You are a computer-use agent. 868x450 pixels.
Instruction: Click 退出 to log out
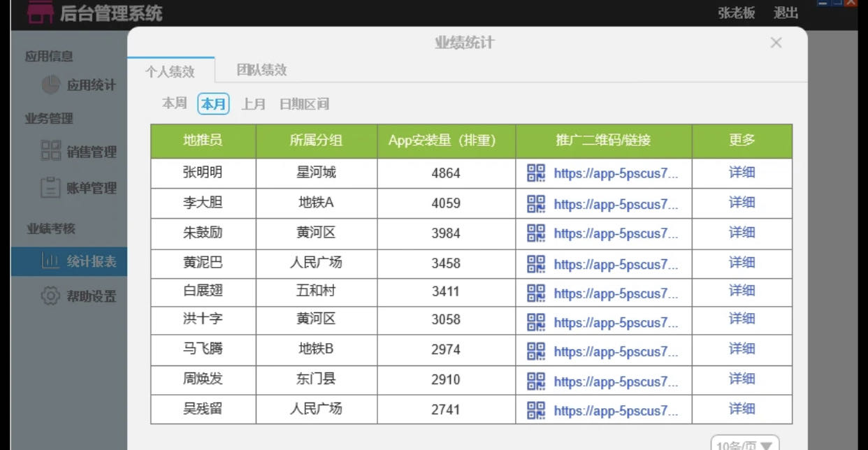tap(786, 13)
